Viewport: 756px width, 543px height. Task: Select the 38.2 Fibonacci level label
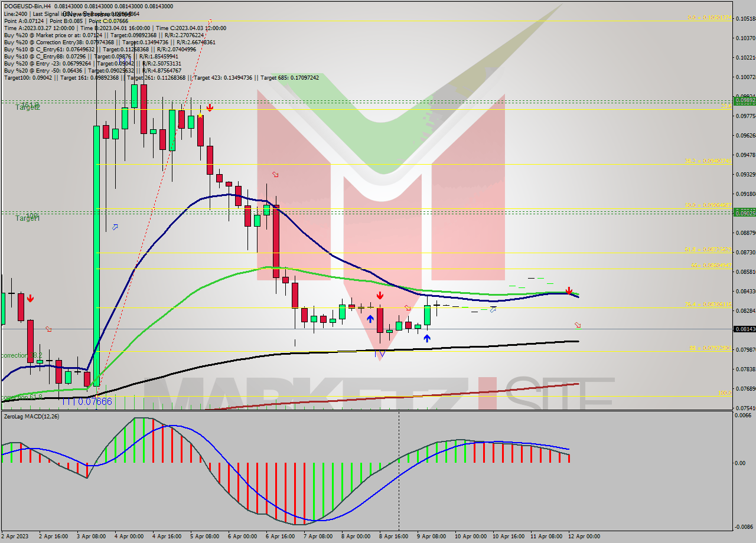708,161
